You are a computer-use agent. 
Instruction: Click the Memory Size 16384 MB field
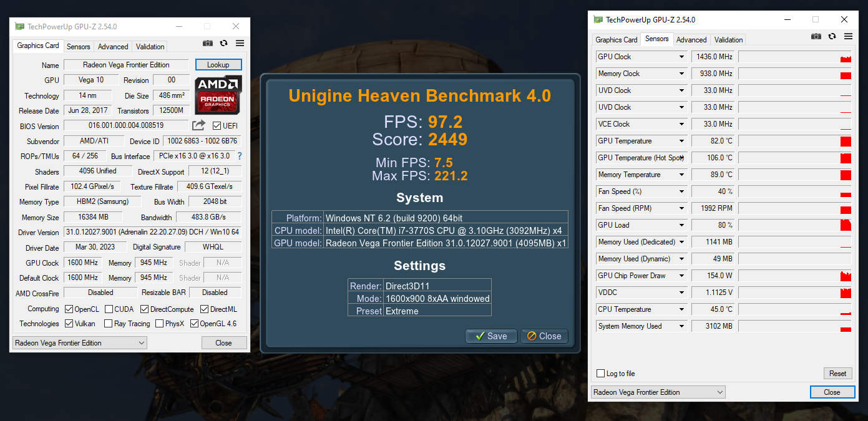tap(94, 217)
